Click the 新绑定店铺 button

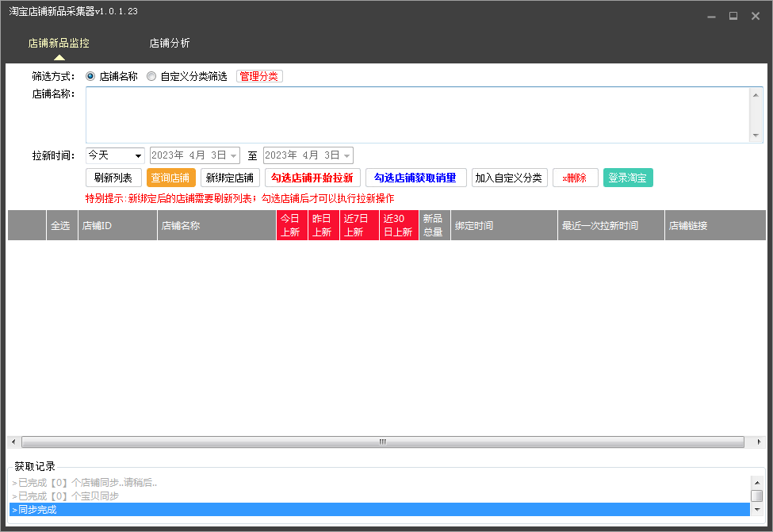[x=230, y=178]
